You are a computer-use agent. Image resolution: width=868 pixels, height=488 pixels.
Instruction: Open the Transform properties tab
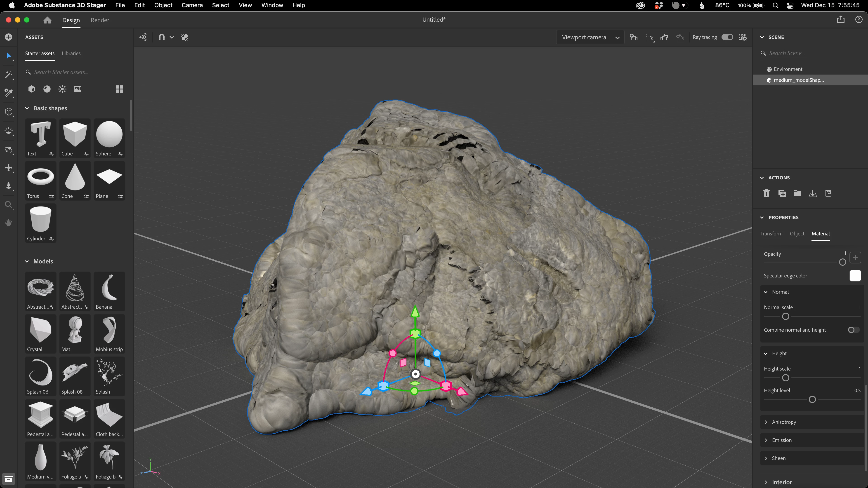point(771,234)
